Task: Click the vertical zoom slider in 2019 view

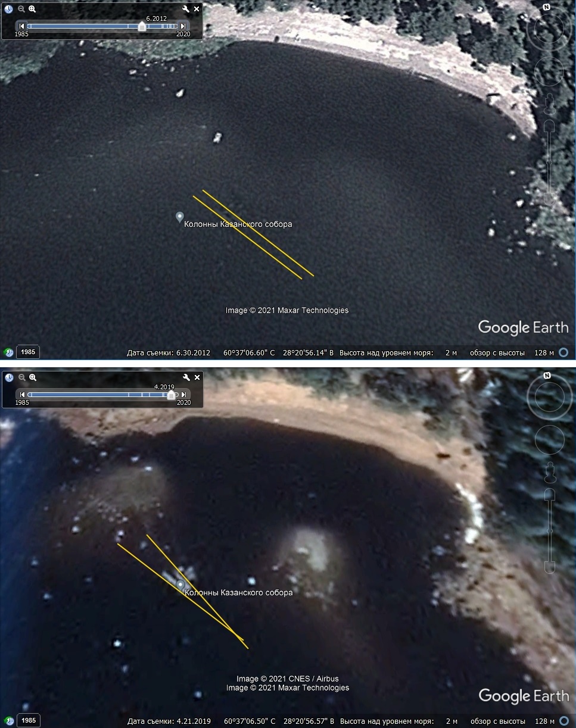Action: click(x=549, y=530)
